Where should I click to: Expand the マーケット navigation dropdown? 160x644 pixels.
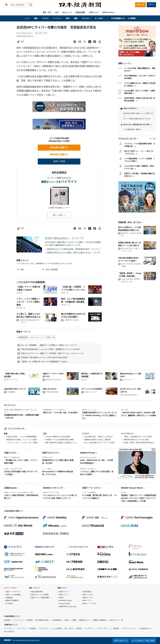tap(58, 18)
